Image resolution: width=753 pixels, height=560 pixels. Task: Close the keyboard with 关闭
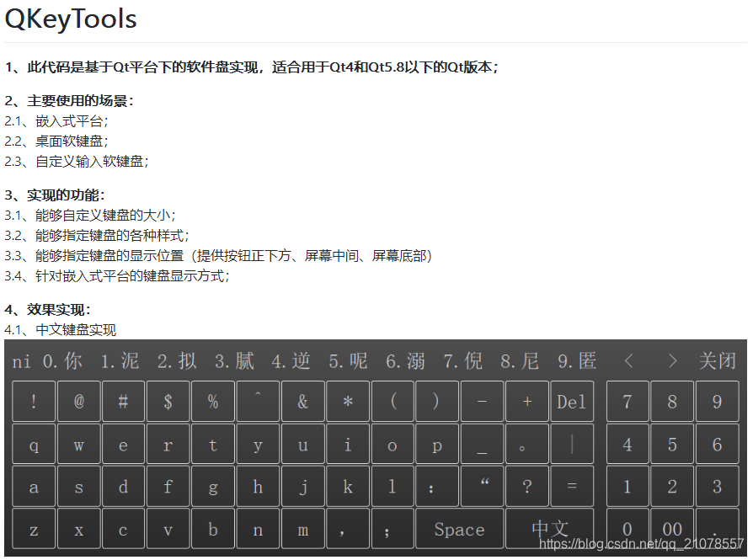coord(718,360)
